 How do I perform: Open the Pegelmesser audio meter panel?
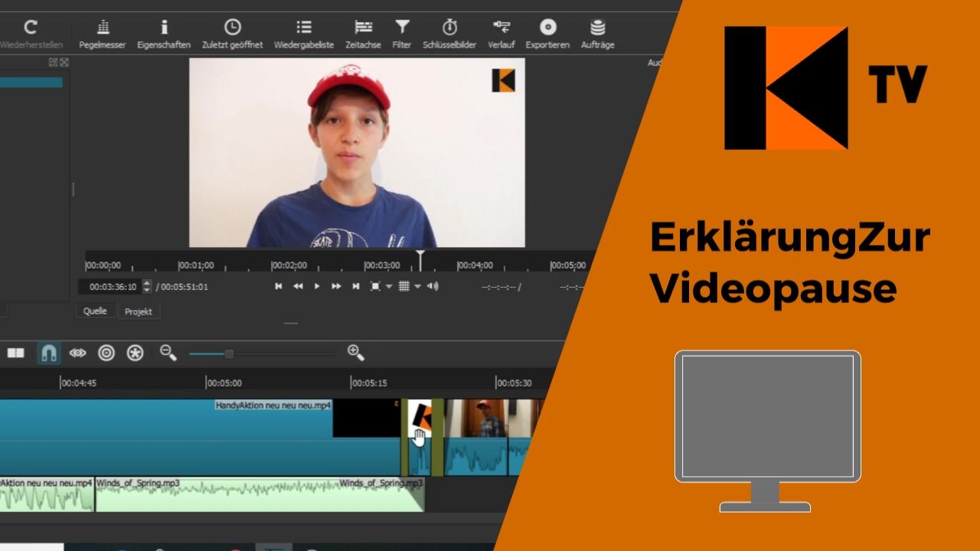103,34
